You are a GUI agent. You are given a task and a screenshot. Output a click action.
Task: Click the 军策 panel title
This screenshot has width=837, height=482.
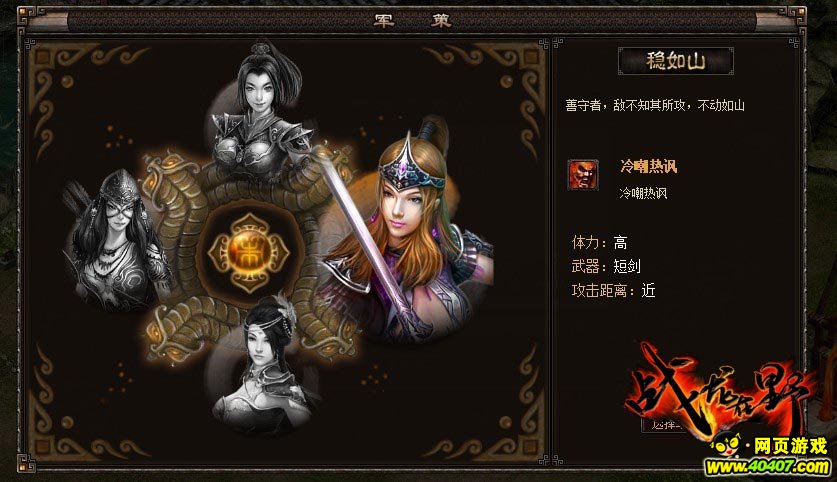pos(412,21)
